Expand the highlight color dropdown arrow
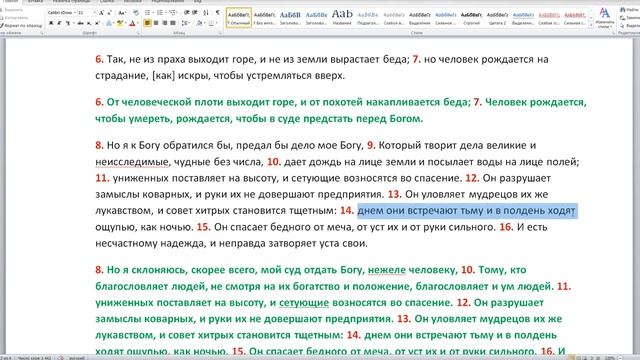The image size is (640, 360). (x=125, y=23)
